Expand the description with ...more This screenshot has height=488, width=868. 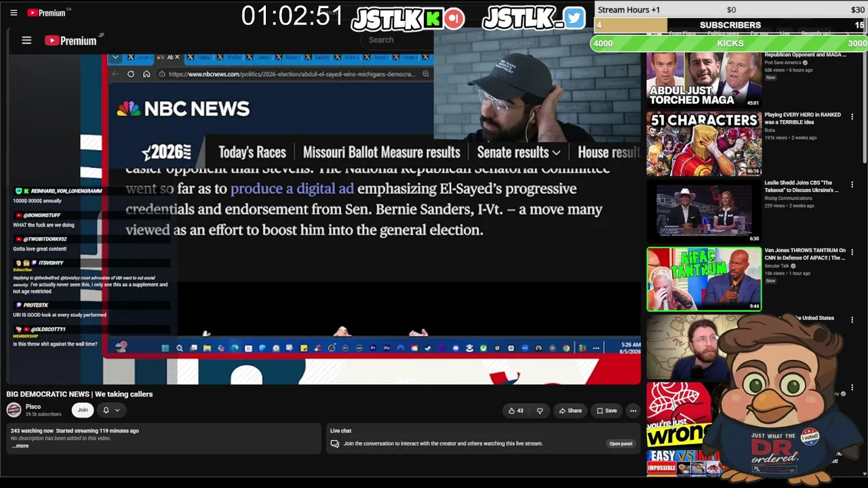click(x=20, y=446)
